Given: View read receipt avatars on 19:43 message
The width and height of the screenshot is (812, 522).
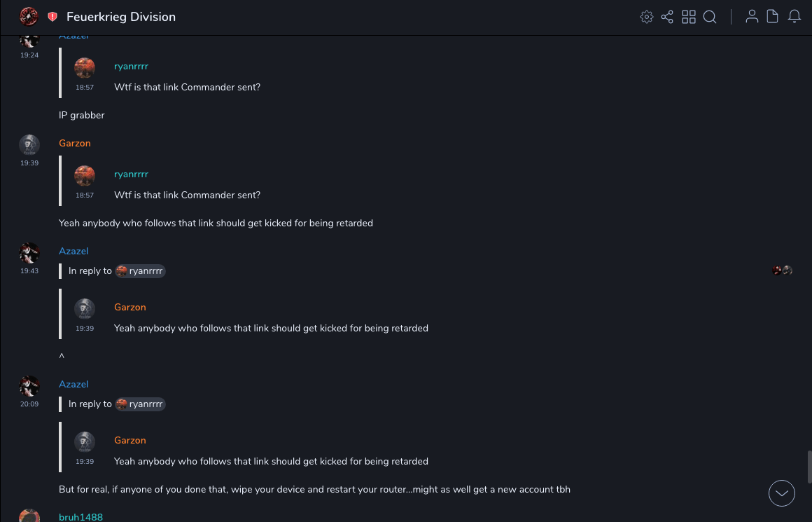Looking at the screenshot, I should [782, 270].
